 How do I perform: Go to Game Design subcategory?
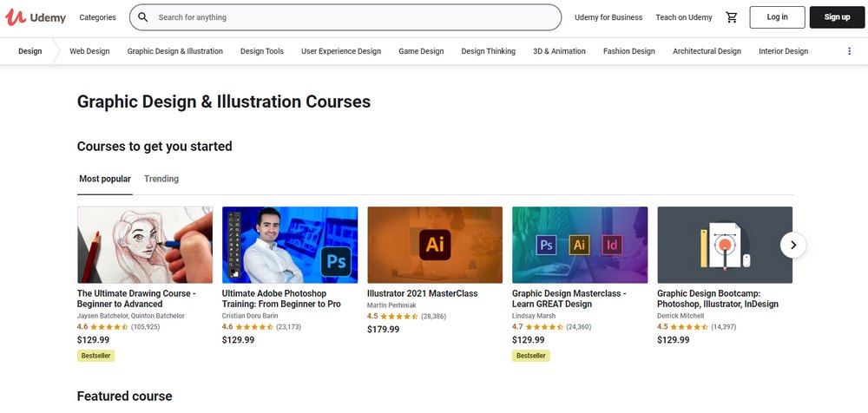click(x=421, y=51)
